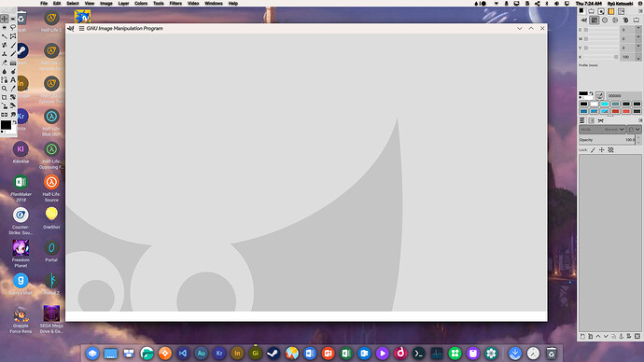Open the OneShot desktop icon
This screenshot has width=644, height=362.
51,218
